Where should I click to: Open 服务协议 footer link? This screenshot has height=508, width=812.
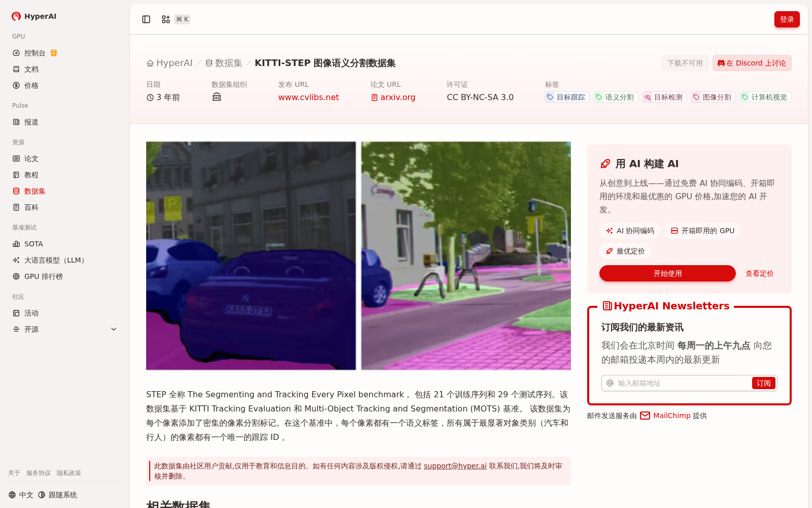click(39, 473)
